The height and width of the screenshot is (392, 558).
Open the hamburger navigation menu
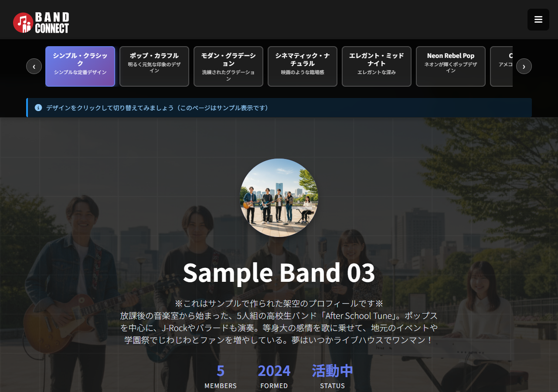click(538, 19)
